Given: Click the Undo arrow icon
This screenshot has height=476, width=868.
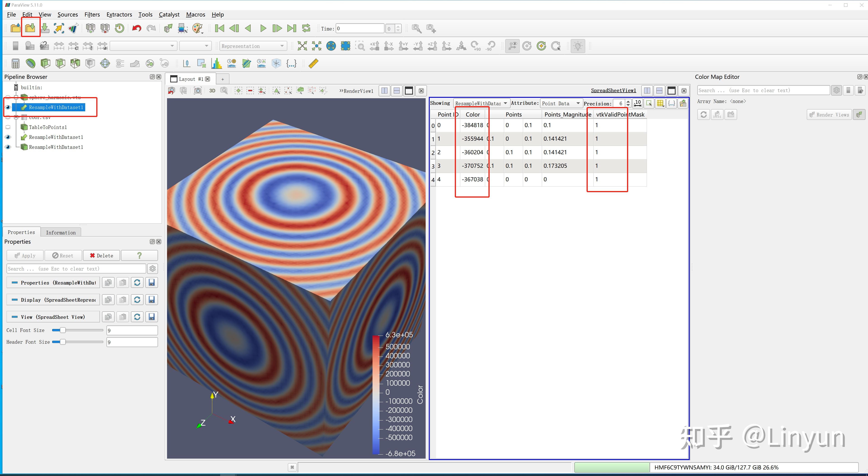Looking at the screenshot, I should (137, 28).
